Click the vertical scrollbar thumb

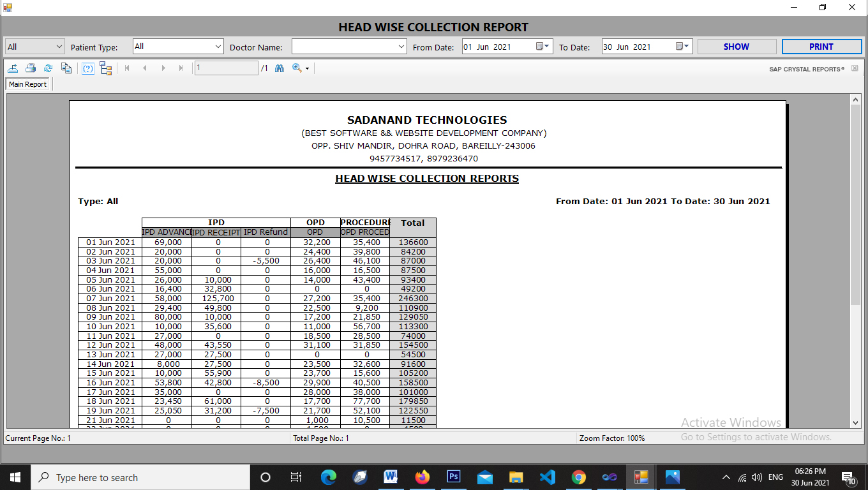tap(856, 204)
